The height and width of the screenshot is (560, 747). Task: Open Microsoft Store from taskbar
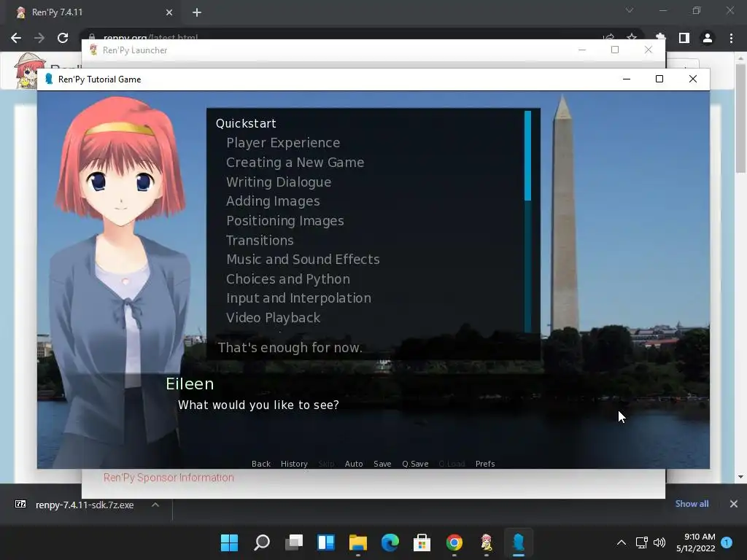(422, 542)
